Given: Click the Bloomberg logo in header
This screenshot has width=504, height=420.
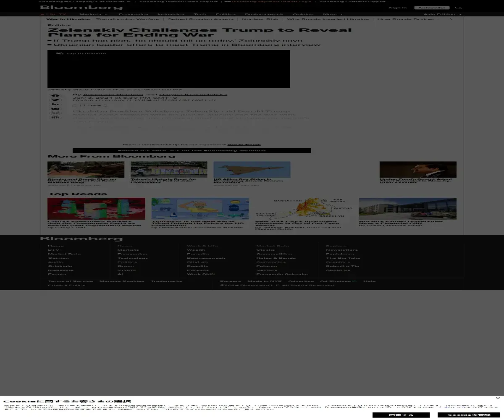Looking at the screenshot, I should 81,8.
